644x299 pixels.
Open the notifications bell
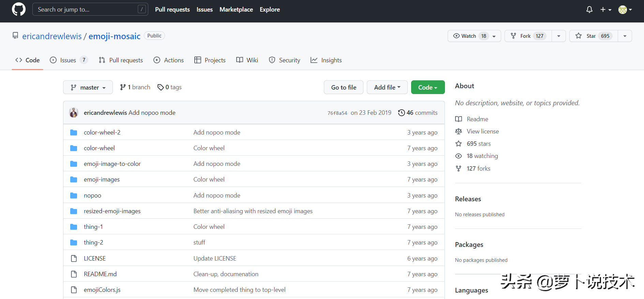pyautogui.click(x=589, y=10)
